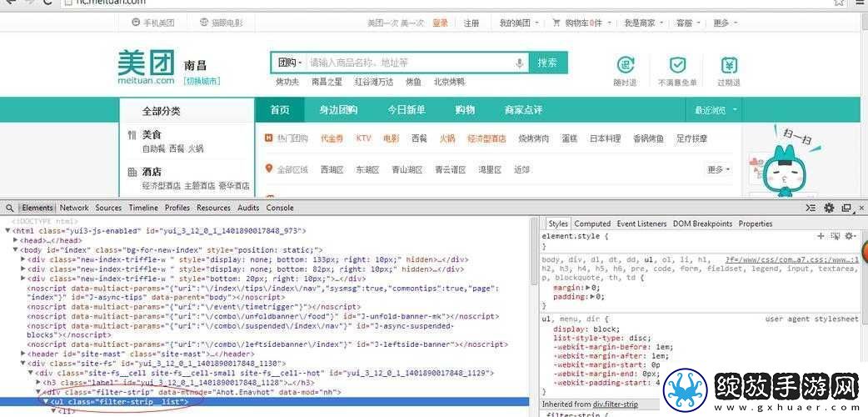Click the 自助餐 subcategory under 美食
Image resolution: width=868 pixels, height=417 pixels.
pyautogui.click(x=153, y=148)
